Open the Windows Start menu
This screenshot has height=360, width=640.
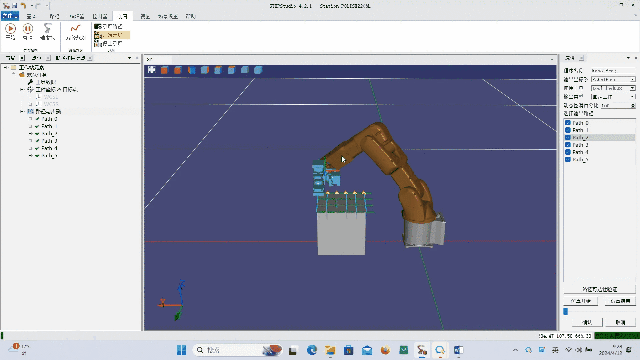pyautogui.click(x=182, y=350)
